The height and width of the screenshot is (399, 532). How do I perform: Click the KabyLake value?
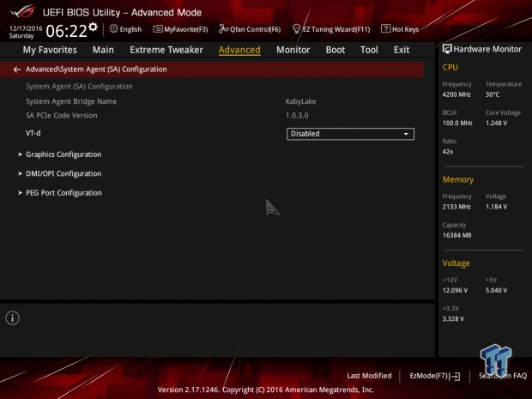301,101
